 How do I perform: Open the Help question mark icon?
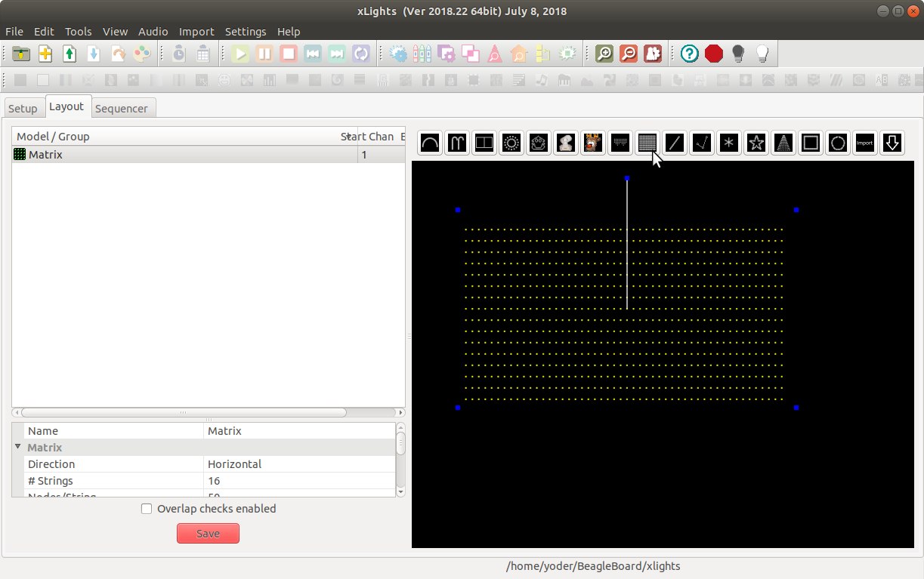tap(689, 54)
